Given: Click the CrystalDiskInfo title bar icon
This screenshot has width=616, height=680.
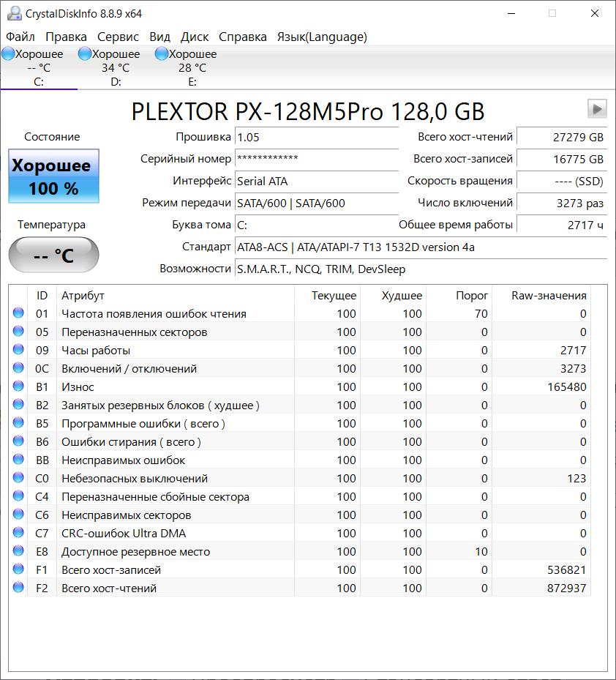Looking at the screenshot, I should click(15, 13).
